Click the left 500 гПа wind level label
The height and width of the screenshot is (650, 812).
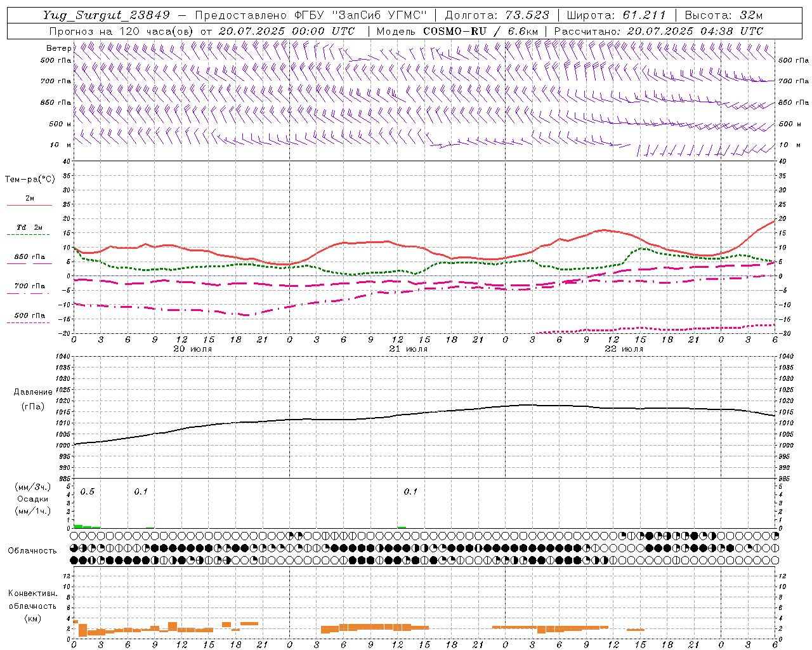tap(56, 60)
